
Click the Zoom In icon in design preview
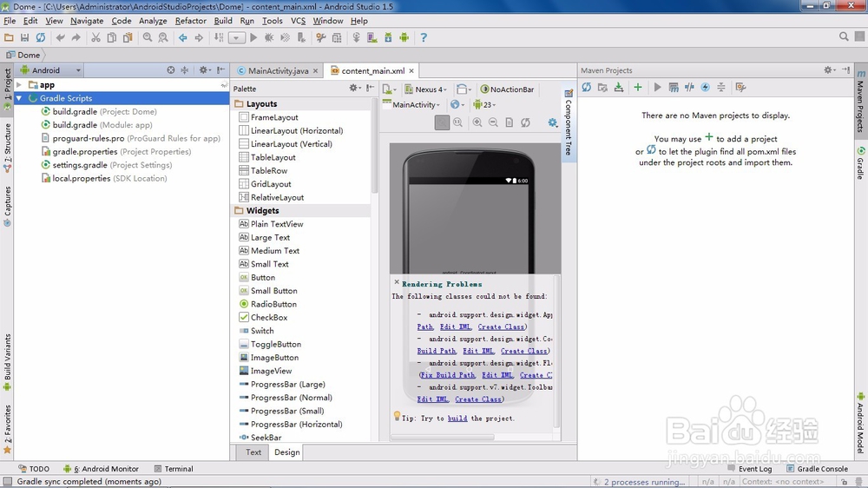pos(477,122)
